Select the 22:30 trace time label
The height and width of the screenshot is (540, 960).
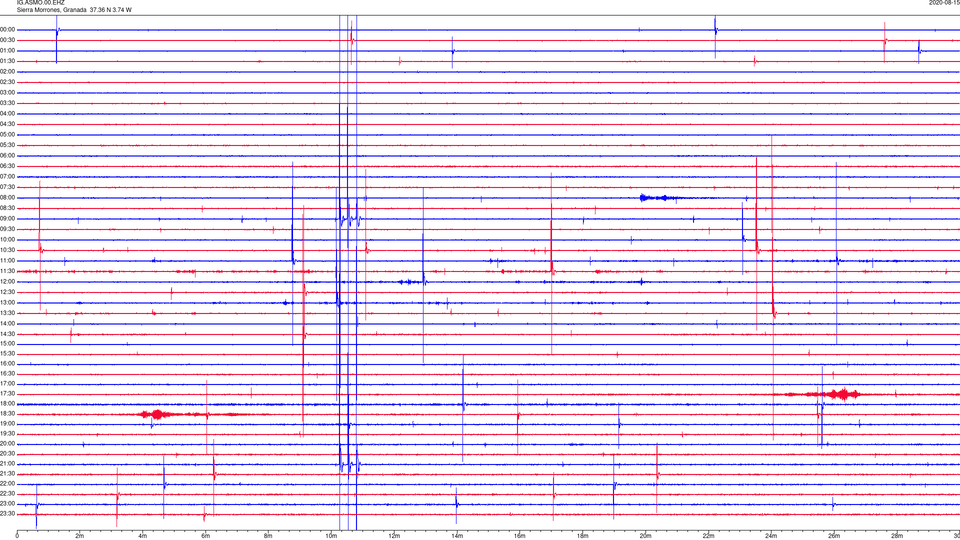pos(8,494)
